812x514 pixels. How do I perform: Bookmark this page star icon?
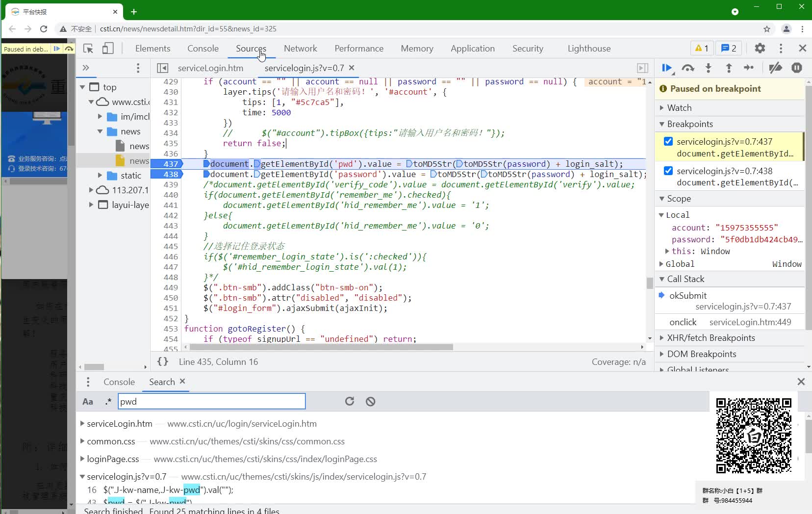tap(767, 29)
